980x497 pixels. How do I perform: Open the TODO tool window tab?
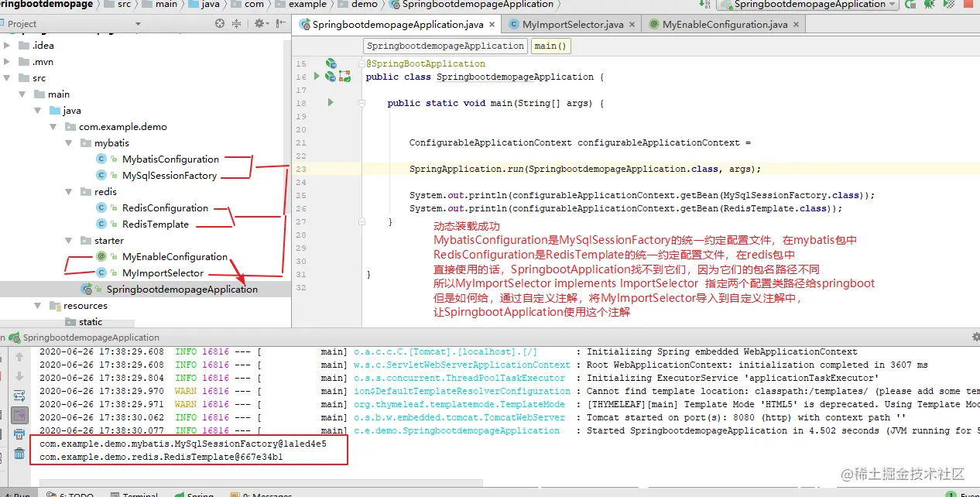click(70, 495)
